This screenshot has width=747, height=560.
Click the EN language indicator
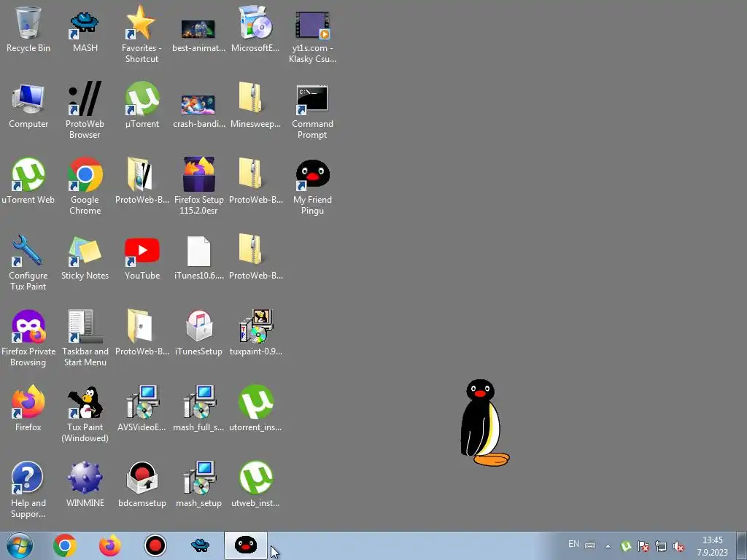point(573,544)
